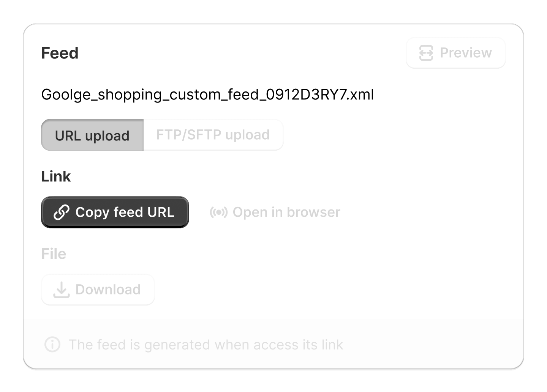Click the Preview icon in the Feed header
Screen dimensions: 547x392
[426, 53]
